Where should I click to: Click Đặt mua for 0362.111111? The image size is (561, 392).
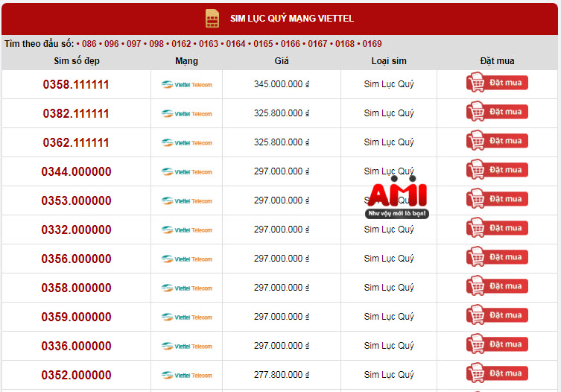pyautogui.click(x=497, y=140)
